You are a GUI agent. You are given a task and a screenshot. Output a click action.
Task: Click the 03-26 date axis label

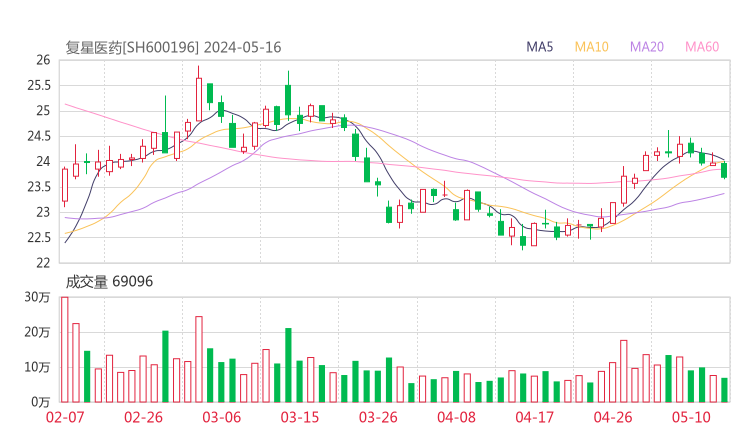pos(378,417)
